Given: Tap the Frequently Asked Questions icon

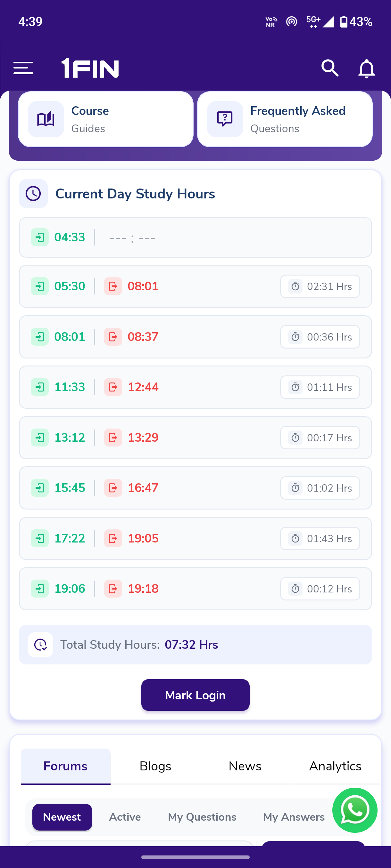Looking at the screenshot, I should (225, 119).
